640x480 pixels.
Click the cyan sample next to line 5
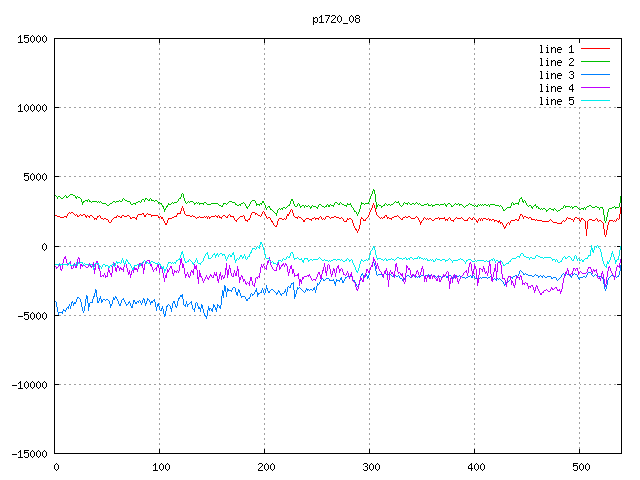(x=596, y=101)
